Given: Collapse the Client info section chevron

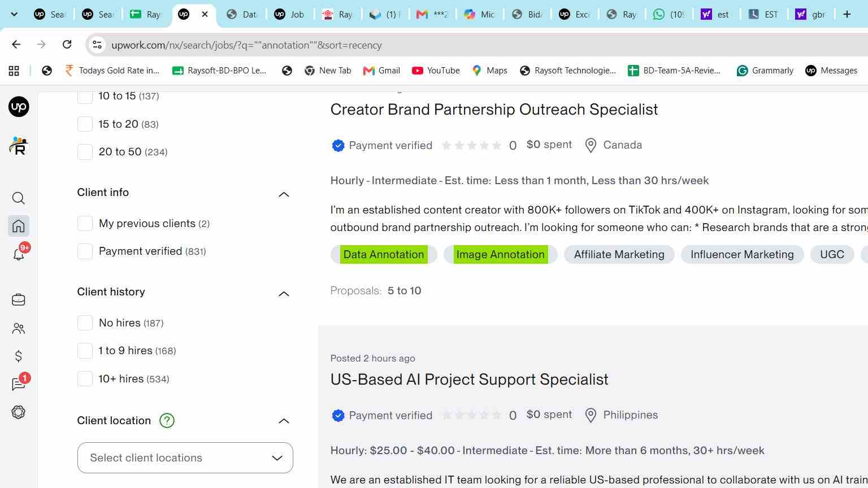Looking at the screenshot, I should coord(284,194).
